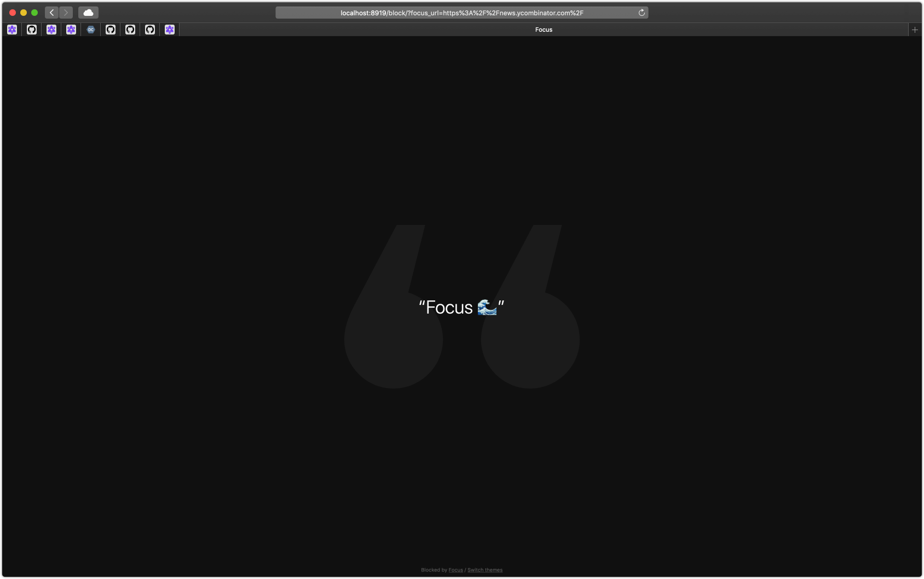The width and height of the screenshot is (924, 579).
Task: Click the forward navigation arrow
Action: click(x=66, y=13)
